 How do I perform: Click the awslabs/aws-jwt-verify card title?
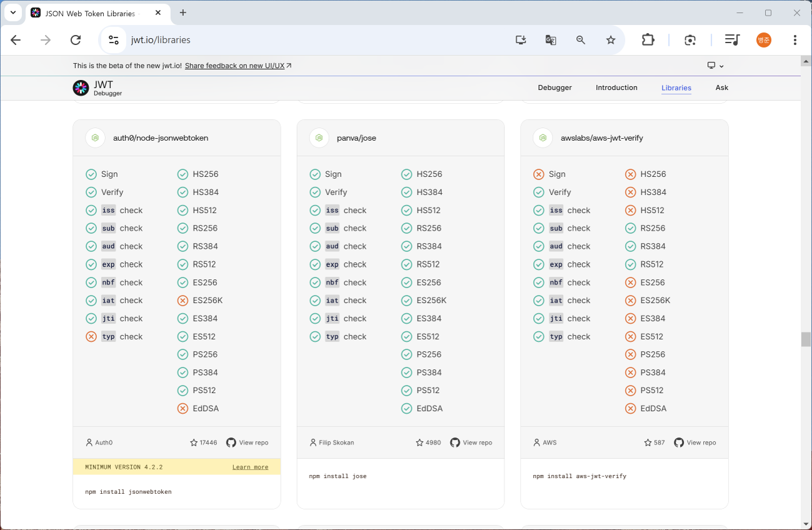[x=602, y=138]
